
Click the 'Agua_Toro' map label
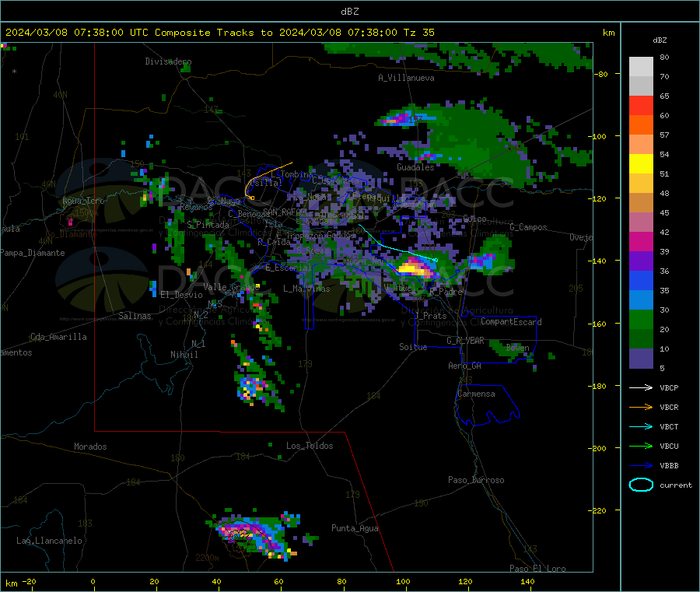tap(83, 201)
